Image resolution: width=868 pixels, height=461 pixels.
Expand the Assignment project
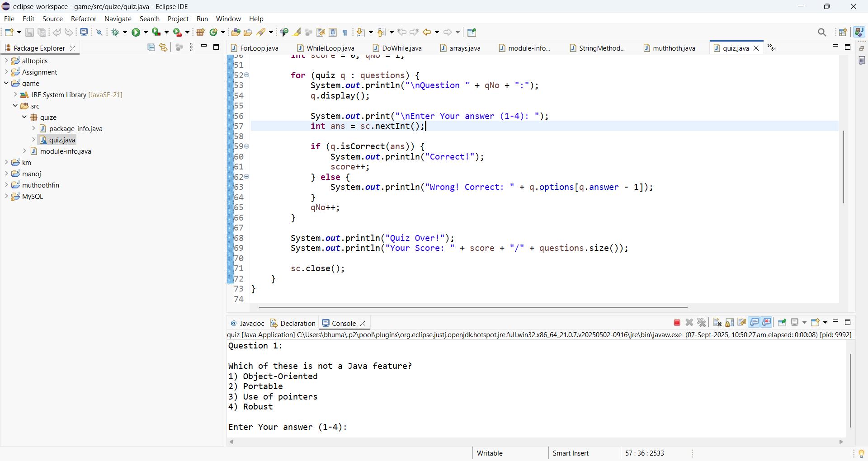point(6,72)
